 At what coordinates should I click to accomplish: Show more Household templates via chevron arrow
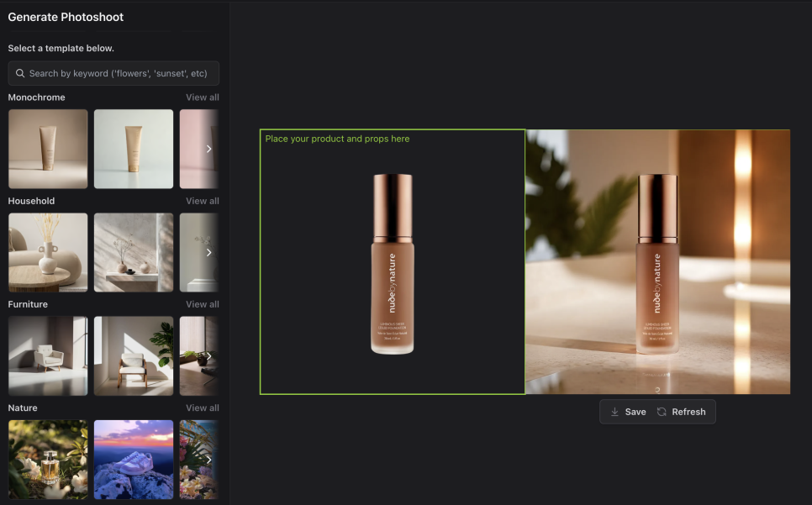pyautogui.click(x=208, y=252)
